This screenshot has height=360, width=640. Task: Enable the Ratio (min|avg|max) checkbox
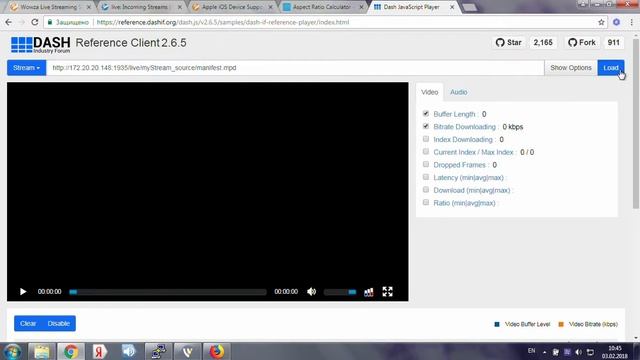tap(426, 202)
